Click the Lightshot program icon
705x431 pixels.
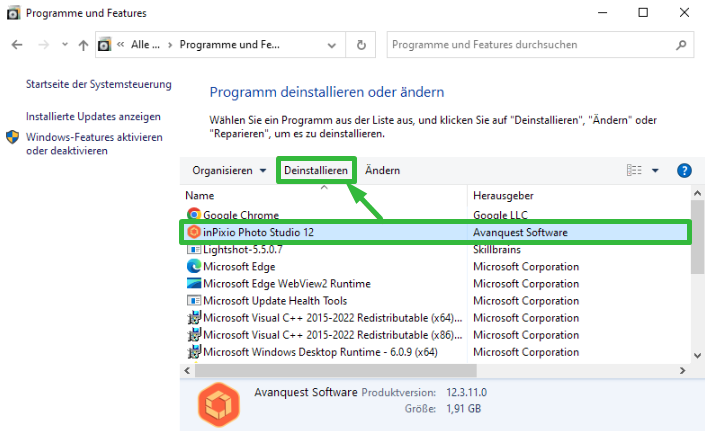click(194, 249)
